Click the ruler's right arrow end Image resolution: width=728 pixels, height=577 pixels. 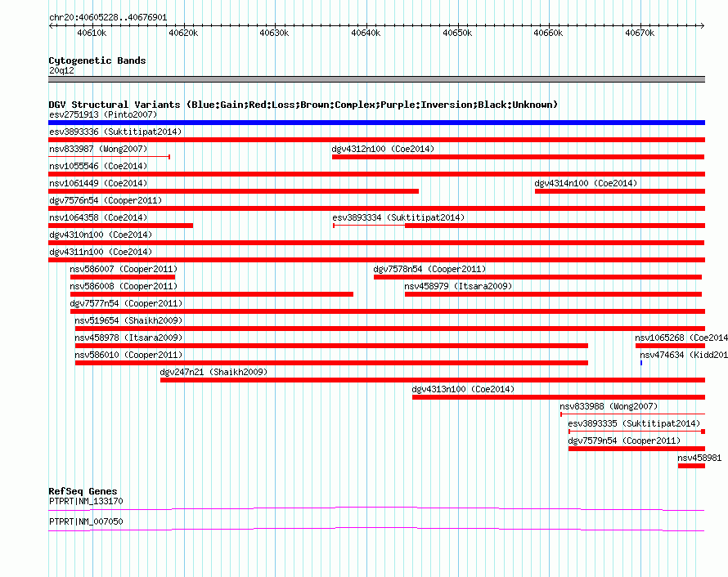(x=703, y=26)
